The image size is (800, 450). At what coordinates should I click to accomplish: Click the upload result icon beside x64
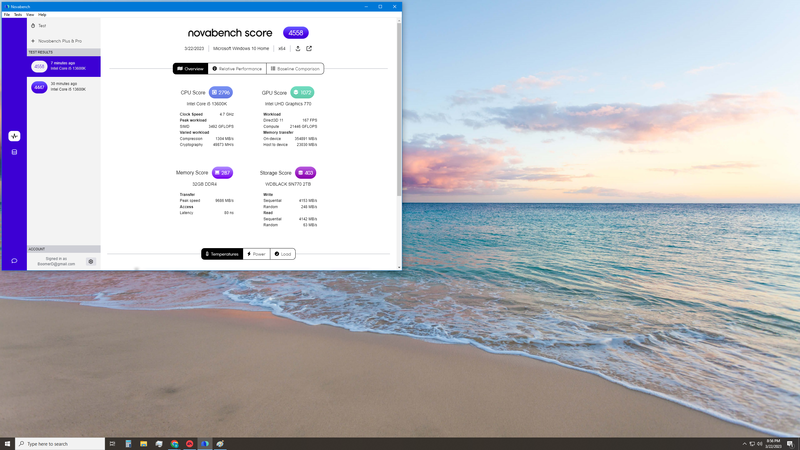click(x=298, y=48)
